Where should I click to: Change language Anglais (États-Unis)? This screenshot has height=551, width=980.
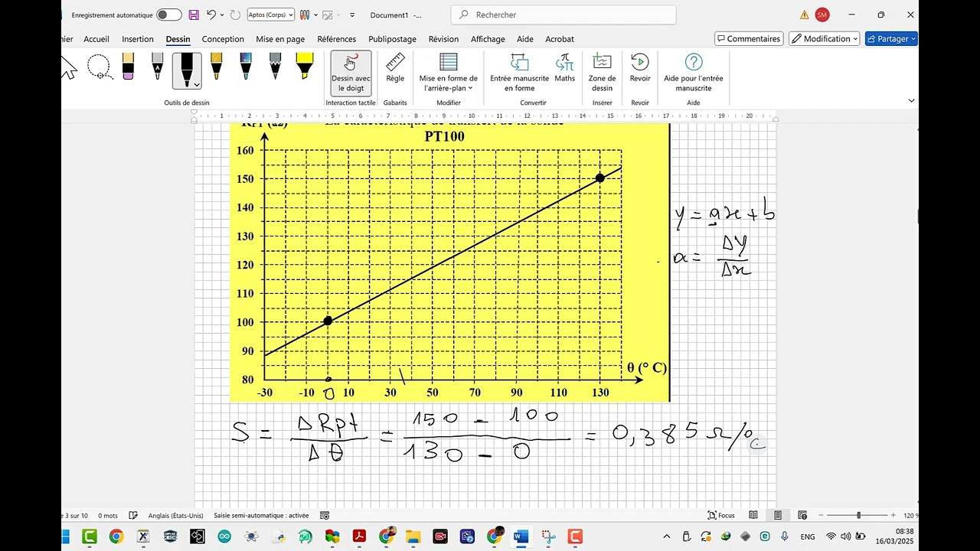tap(175, 516)
